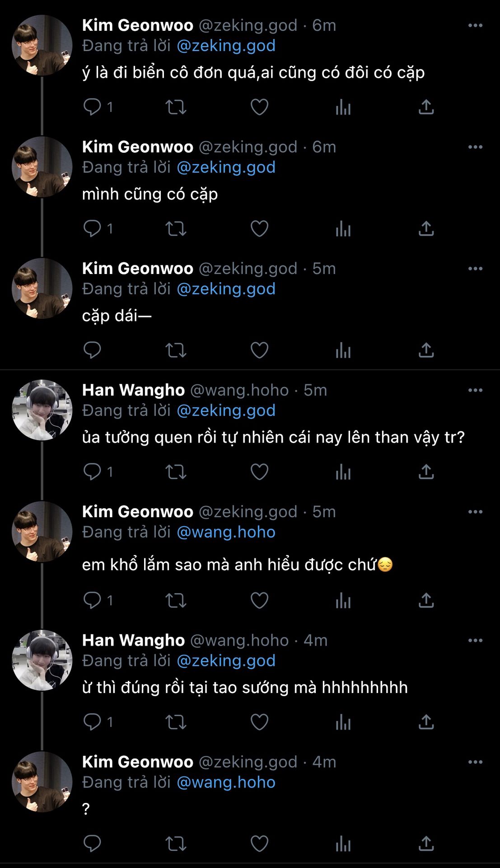Retweet the "ừ thì đúng rồi" tweet
Viewport: 500px width, 868px height.
[176, 722]
